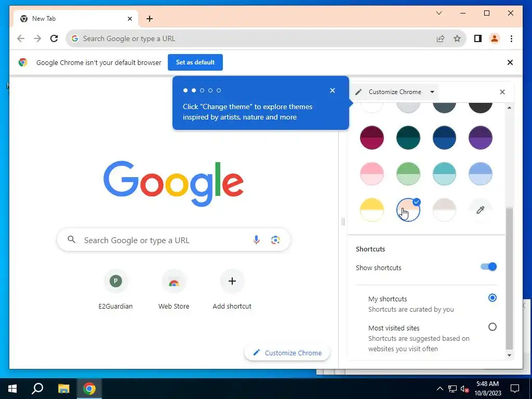The width and height of the screenshot is (532, 399).
Task: Click side panel scrollbar up arrow
Action: [509, 108]
